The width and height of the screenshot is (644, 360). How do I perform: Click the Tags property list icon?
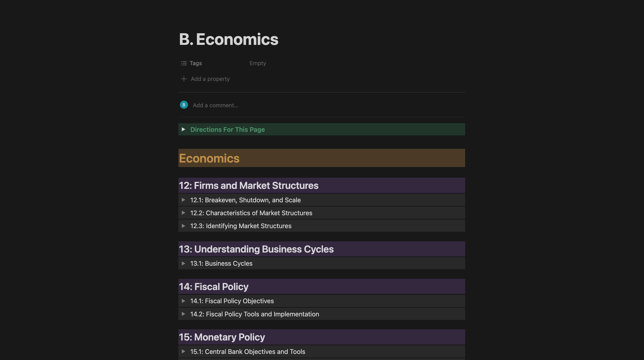point(184,63)
